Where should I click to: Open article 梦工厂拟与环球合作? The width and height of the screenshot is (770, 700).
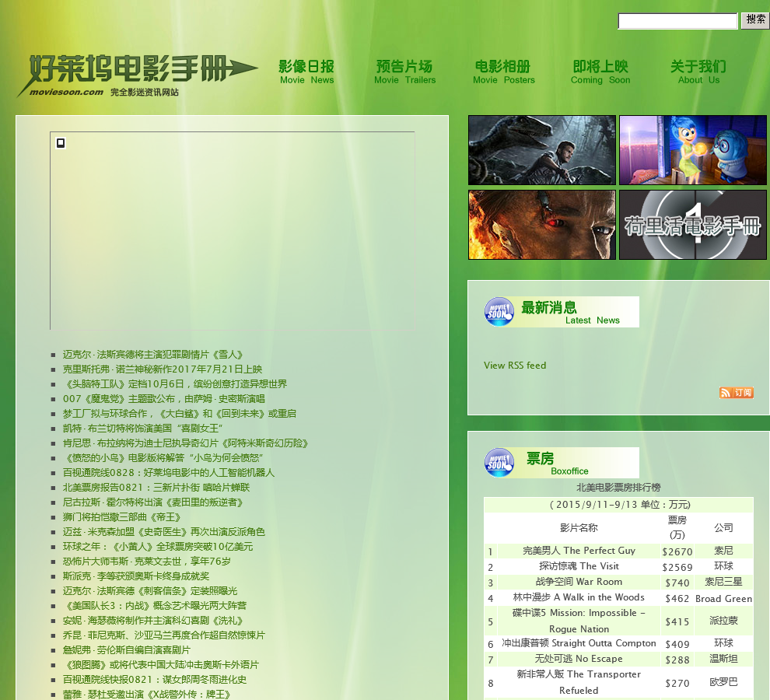[180, 414]
